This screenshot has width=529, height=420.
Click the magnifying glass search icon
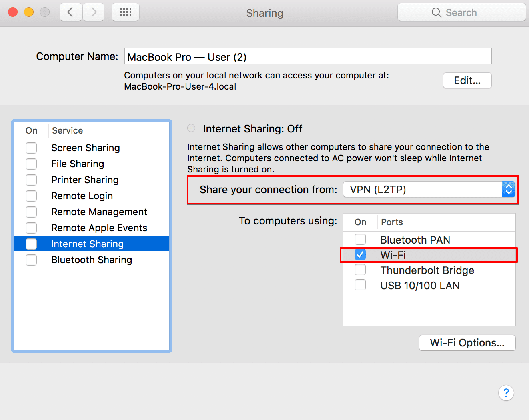(436, 13)
